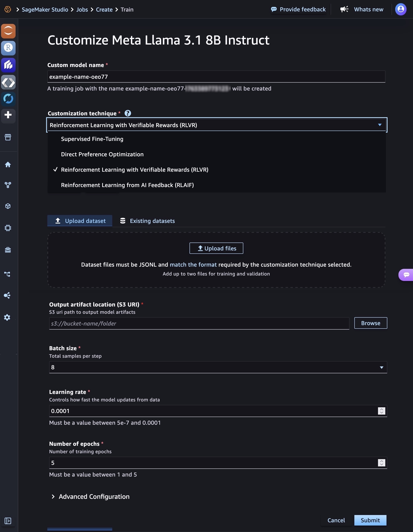The height and width of the screenshot is (532, 413).
Task: Choose Direct Preference Optimization option
Action: (x=102, y=154)
